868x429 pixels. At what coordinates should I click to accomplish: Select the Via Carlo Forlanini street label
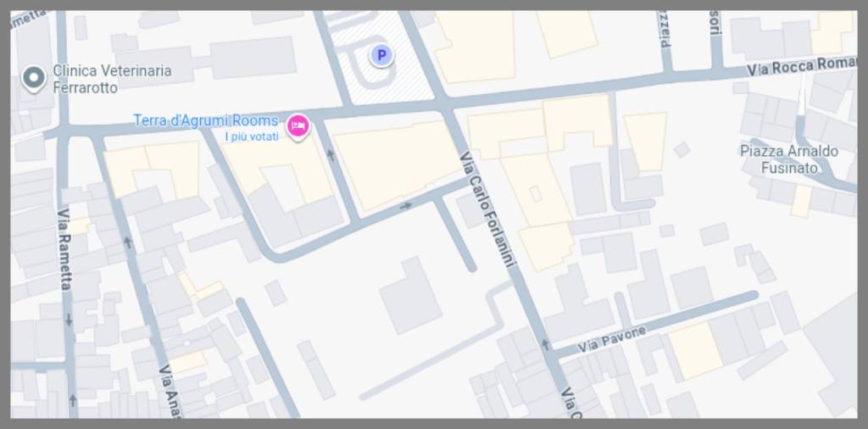[x=487, y=209]
